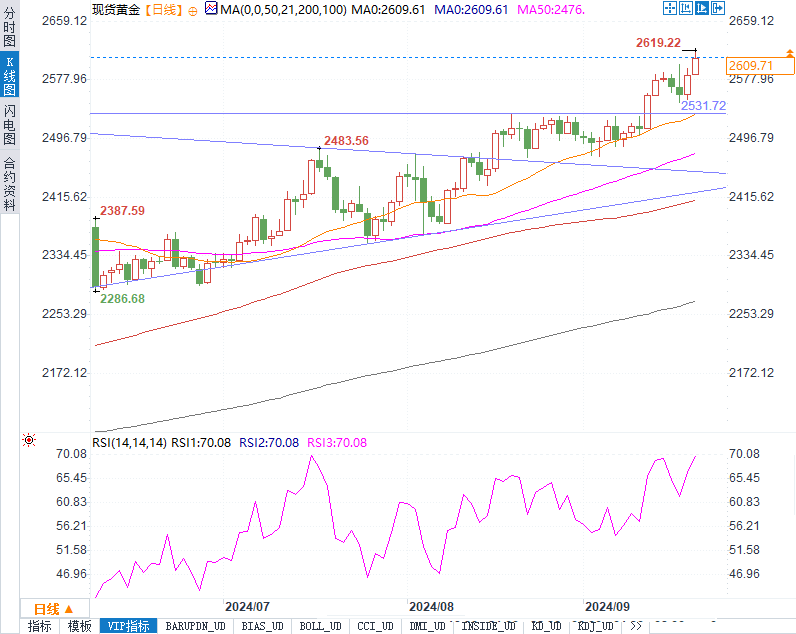Viewport: 796px width, 634px height.
Task: Select the VIP指标 tab
Action: click(x=129, y=626)
